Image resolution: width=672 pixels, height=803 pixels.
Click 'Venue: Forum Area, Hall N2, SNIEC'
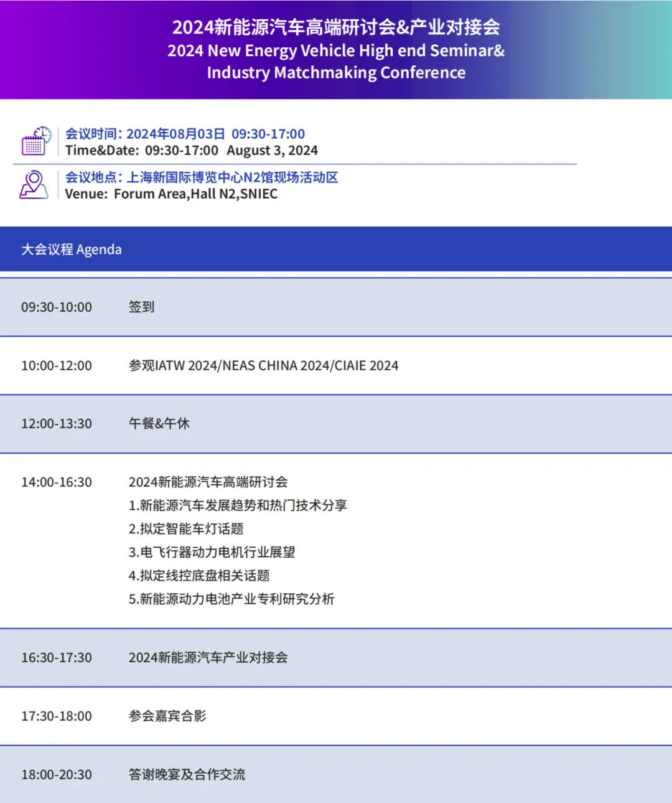point(171,194)
